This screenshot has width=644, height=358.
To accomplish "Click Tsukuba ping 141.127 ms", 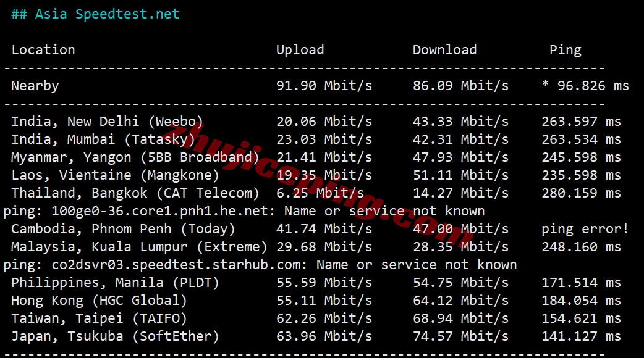I will coord(581,336).
